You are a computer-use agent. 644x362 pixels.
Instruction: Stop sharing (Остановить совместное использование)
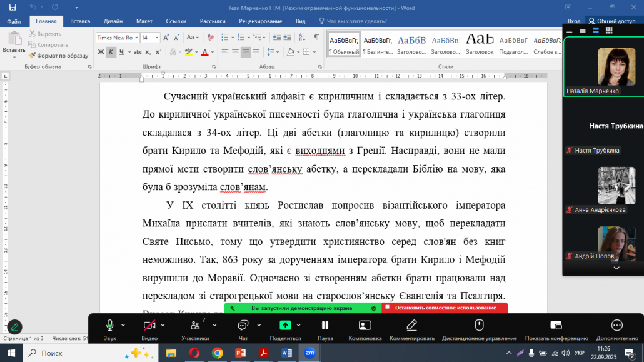[x=445, y=308]
